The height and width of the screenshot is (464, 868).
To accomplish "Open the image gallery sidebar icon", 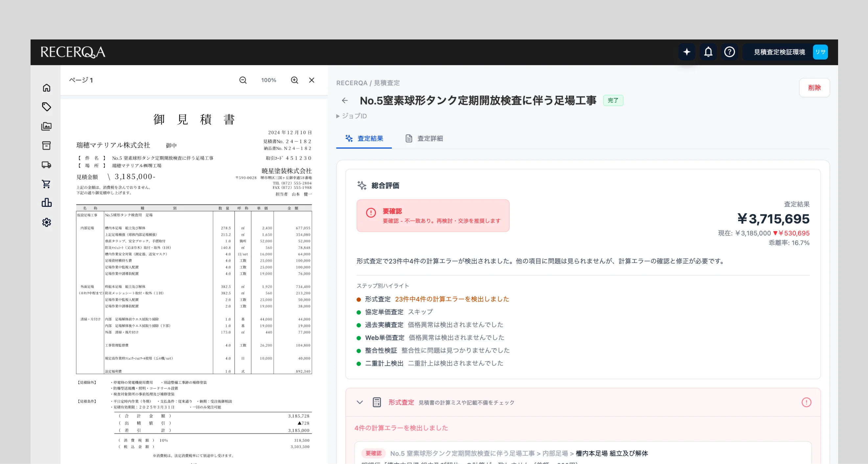I will pos(46,127).
